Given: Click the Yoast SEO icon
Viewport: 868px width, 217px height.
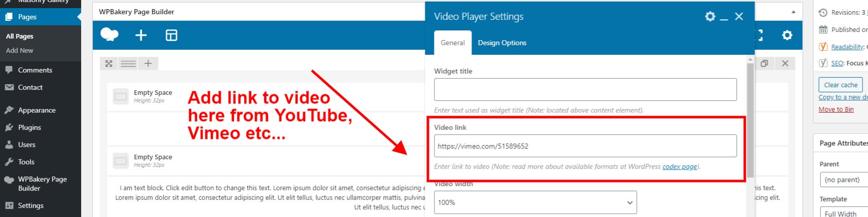Looking at the screenshot, I should 823,63.
